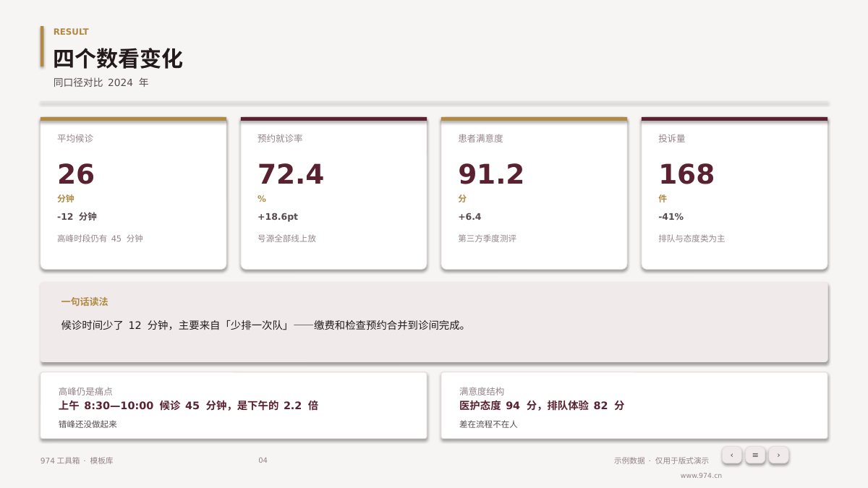Click the note 号源全部线上放
Screen dimensions: 868x488
point(286,239)
